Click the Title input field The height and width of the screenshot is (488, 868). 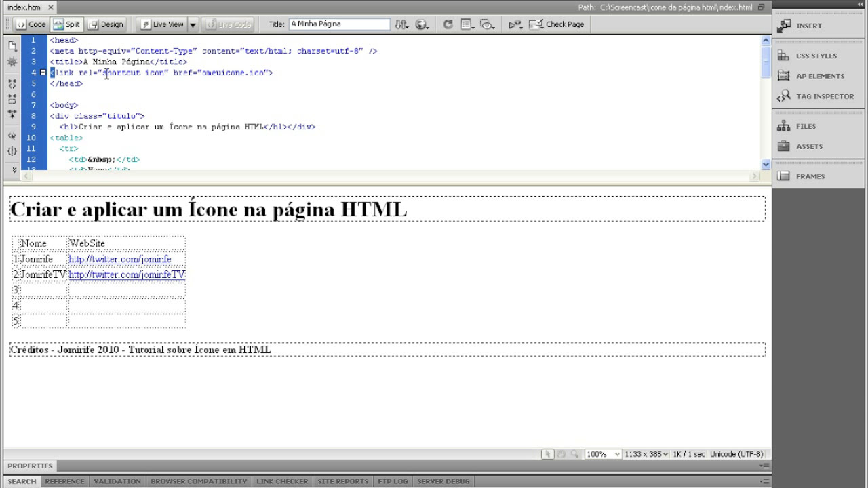339,24
